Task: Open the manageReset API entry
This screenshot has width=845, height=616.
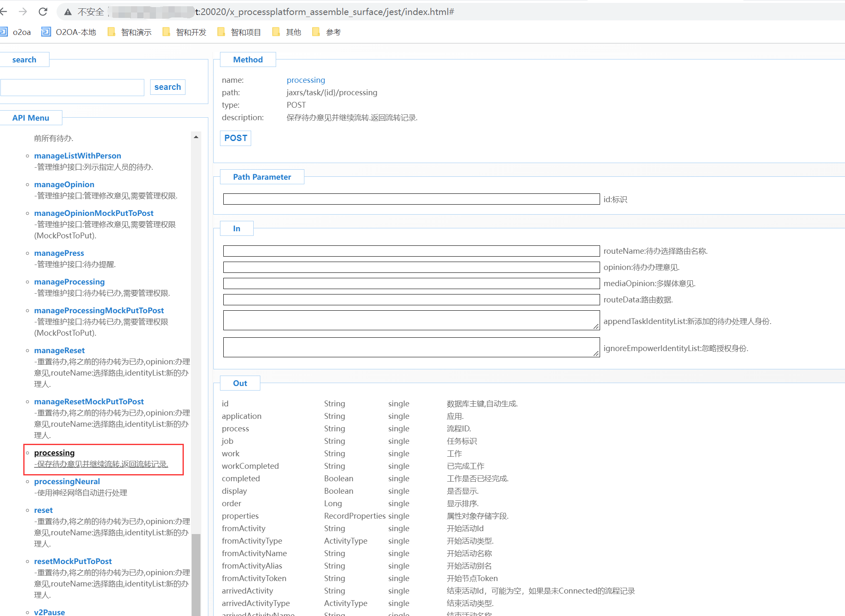Action: click(x=59, y=350)
